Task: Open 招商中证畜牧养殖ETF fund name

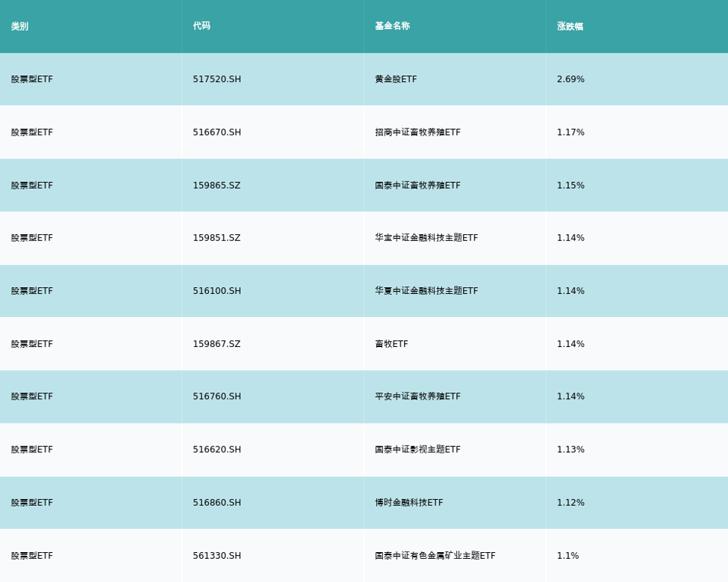Action: click(417, 132)
